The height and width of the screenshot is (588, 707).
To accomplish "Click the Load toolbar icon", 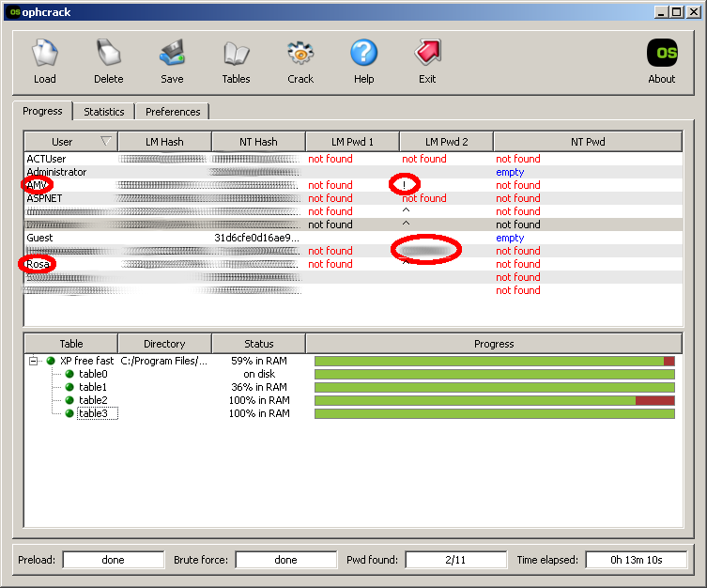I will 45,54.
